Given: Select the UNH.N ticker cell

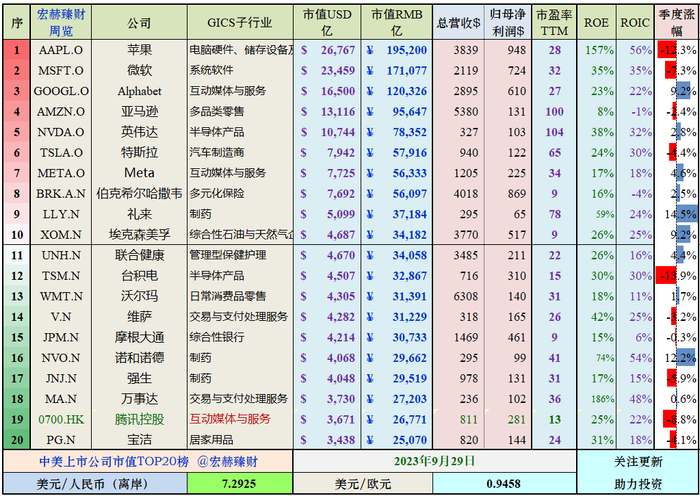Looking at the screenshot, I should (61, 255).
